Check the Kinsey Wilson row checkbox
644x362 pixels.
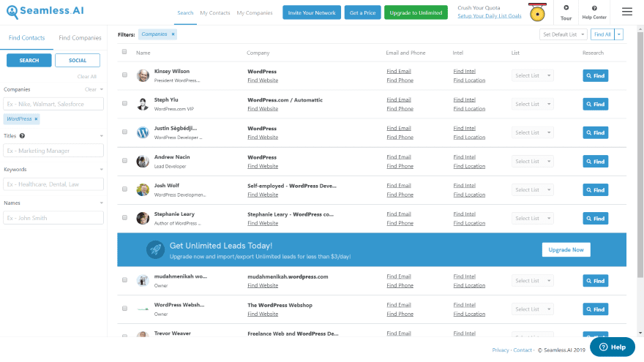click(x=124, y=75)
